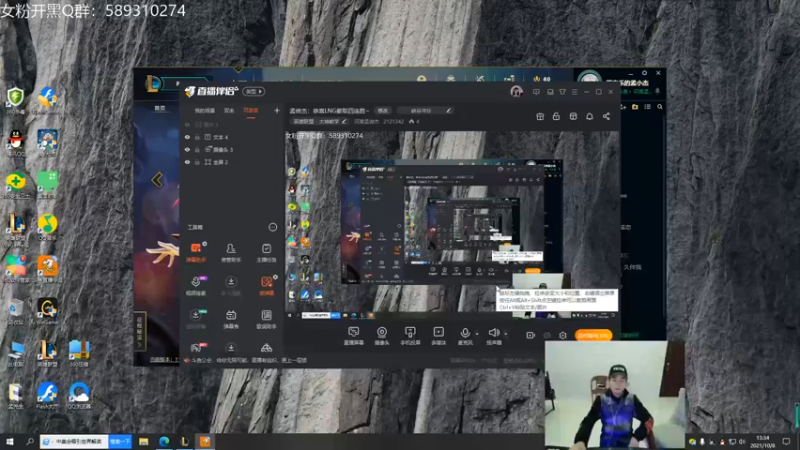Image resolution: width=800 pixels, height=450 pixels.
Task: Open File Explorer from the taskbar
Action: [143, 441]
